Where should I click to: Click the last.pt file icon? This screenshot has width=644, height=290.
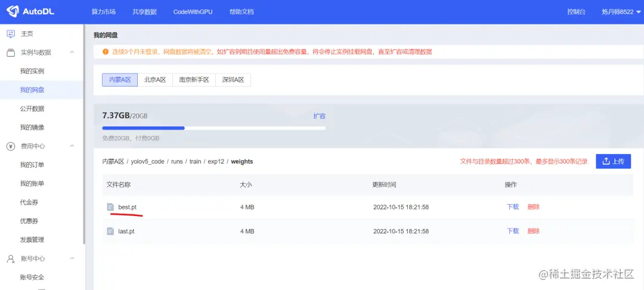click(110, 232)
